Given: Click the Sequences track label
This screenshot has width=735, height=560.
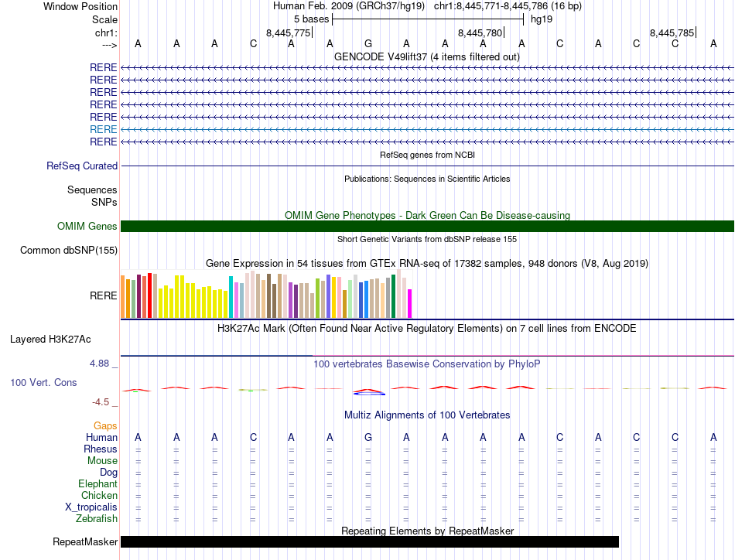Looking at the screenshot, I should click(x=92, y=190).
